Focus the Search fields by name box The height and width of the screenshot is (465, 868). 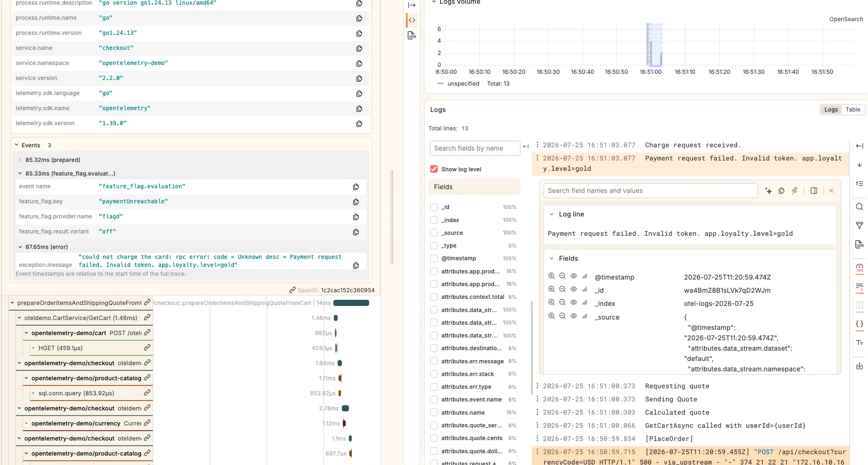[x=475, y=148]
